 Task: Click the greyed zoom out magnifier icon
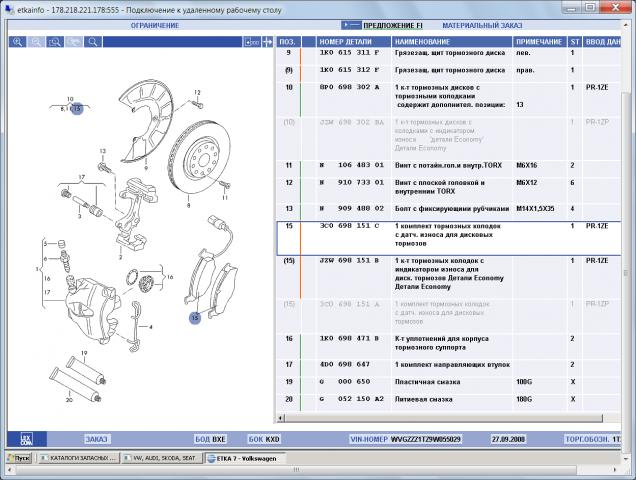pos(36,42)
